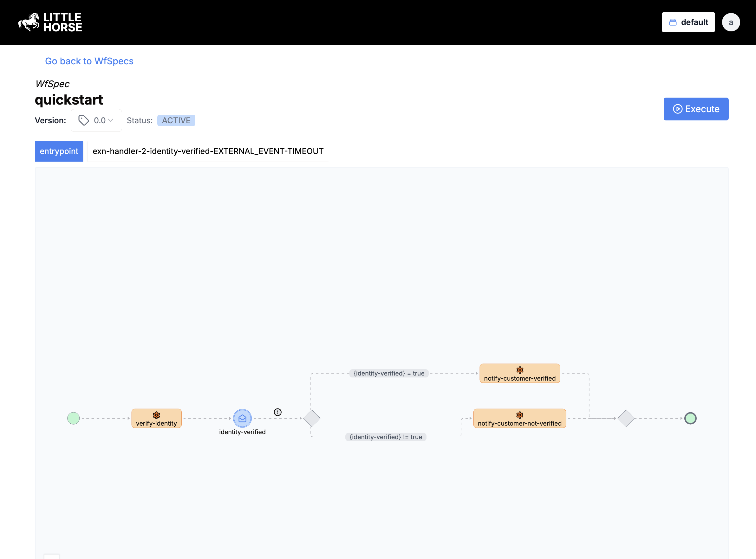
Task: Click the diamond gateway before the end node
Action: click(626, 418)
